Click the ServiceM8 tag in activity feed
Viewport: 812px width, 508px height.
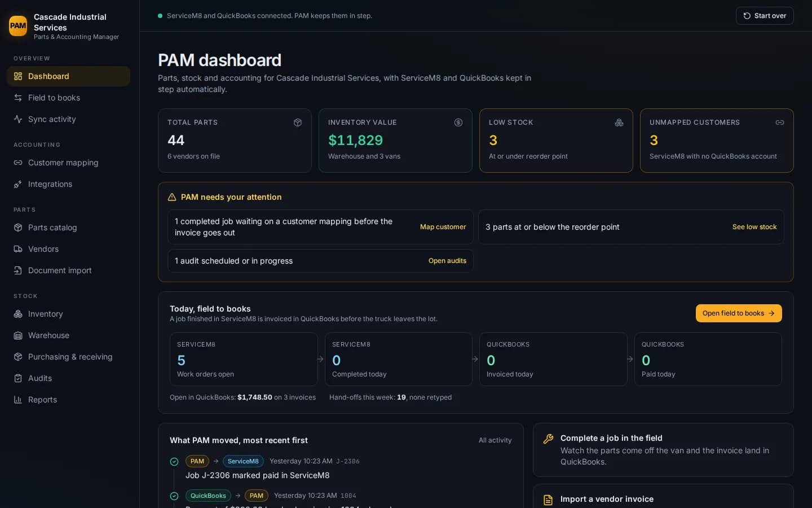click(x=243, y=461)
